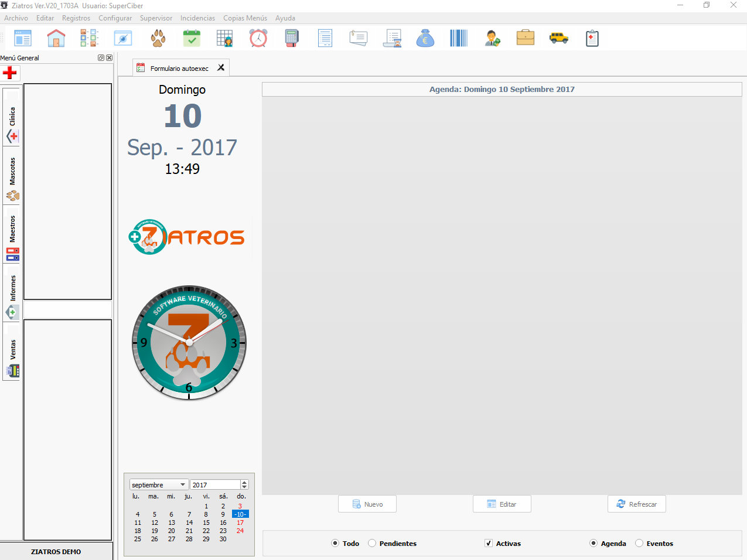Screen dimensions: 747x560
Task: Click the ZIATROS DEMO status label
Action: click(56, 552)
